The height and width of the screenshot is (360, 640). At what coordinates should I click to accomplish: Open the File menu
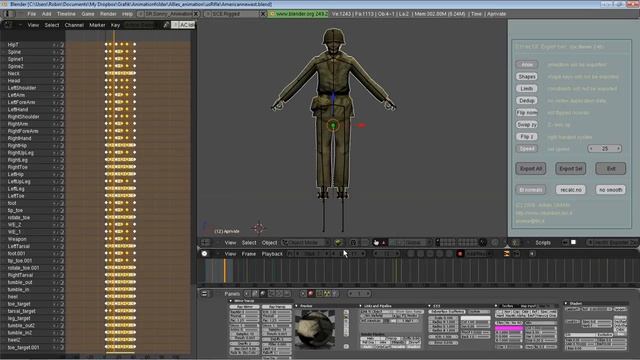(x=31, y=14)
